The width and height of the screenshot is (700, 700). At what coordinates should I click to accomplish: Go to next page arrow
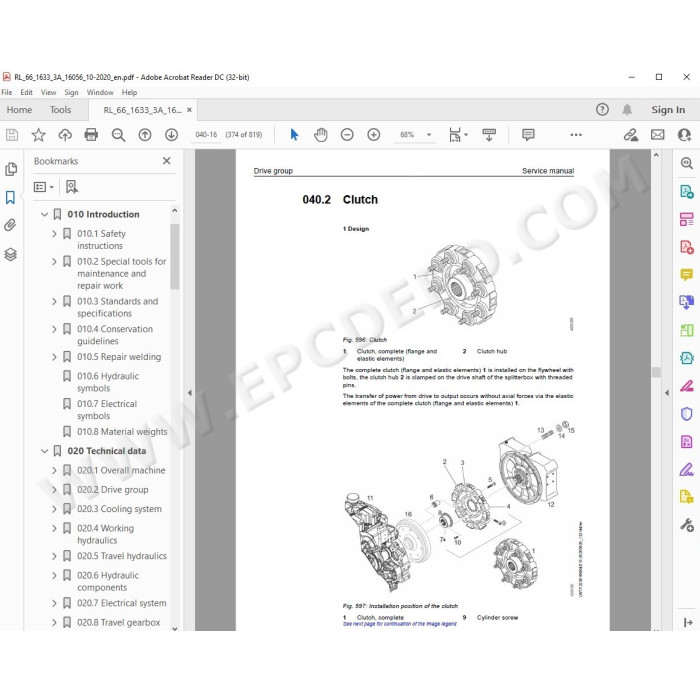click(171, 135)
